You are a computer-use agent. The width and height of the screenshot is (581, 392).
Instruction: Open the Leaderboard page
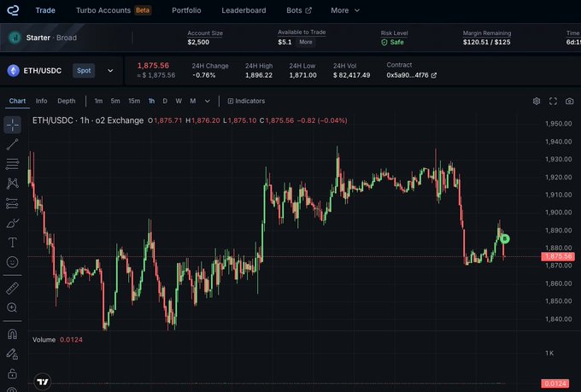pos(244,10)
